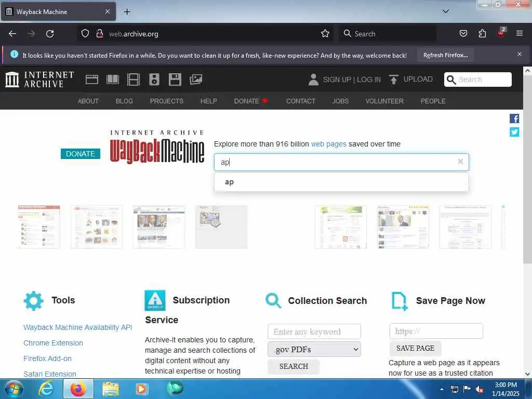Open the CONTACT menu item
The image size is (532, 399).
301,101
